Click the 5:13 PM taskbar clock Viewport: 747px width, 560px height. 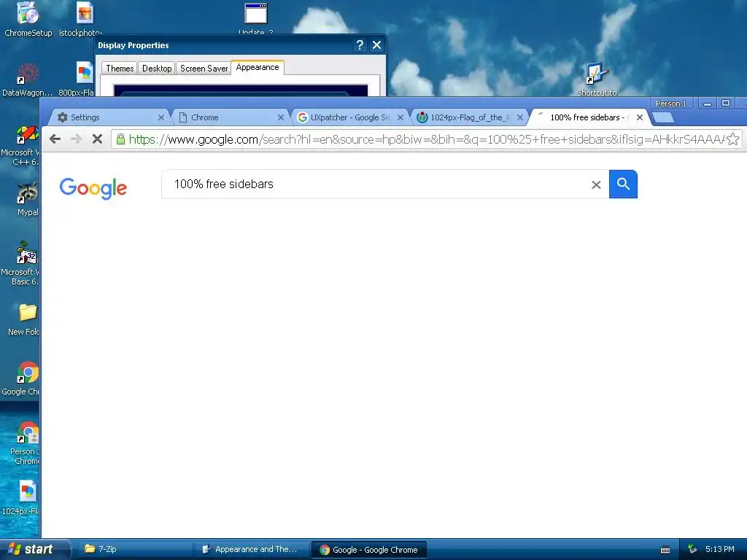pyautogui.click(x=719, y=549)
